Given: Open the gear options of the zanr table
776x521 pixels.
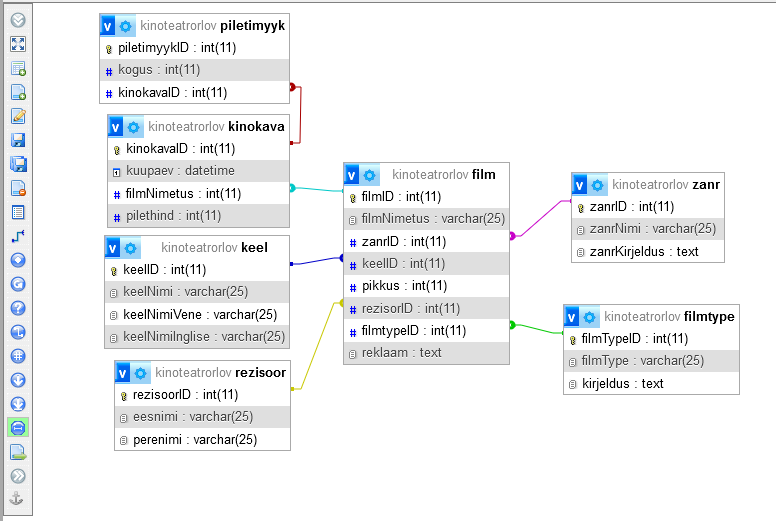Looking at the screenshot, I should [x=597, y=185].
